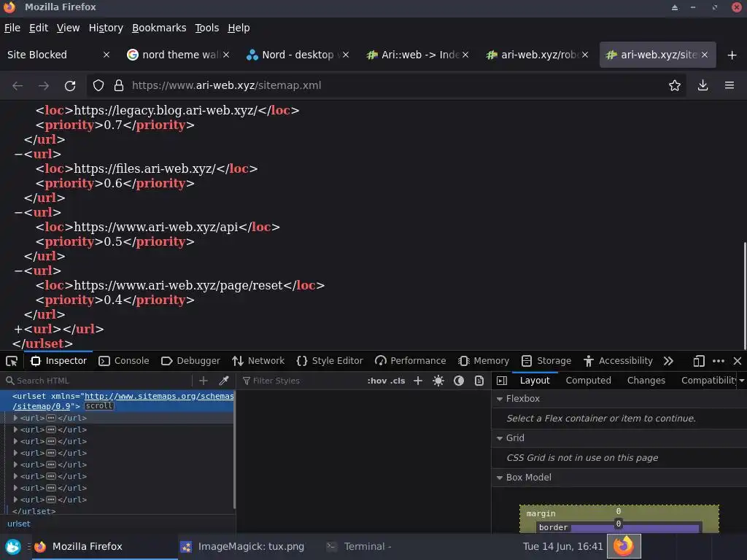This screenshot has height=560, width=747.
Task: Toggle print media simulation icon
Action: 479,381
